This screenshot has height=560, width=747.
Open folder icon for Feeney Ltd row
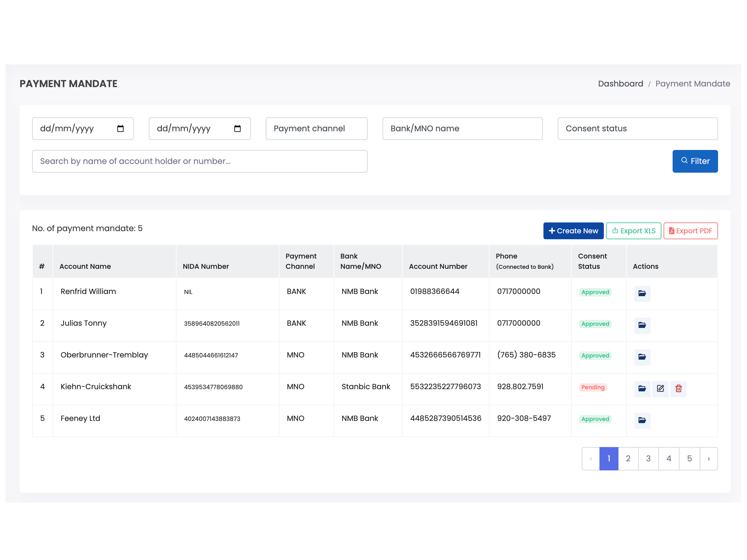coord(642,420)
